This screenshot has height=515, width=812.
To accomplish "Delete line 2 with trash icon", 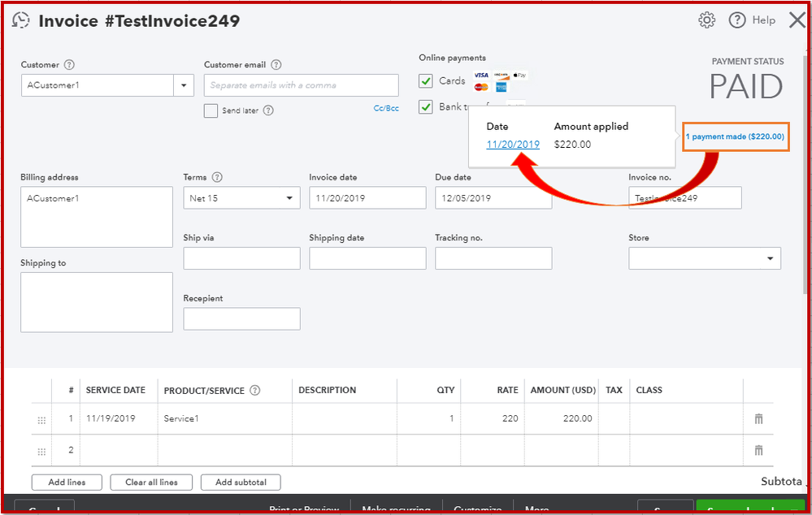I will click(x=758, y=450).
